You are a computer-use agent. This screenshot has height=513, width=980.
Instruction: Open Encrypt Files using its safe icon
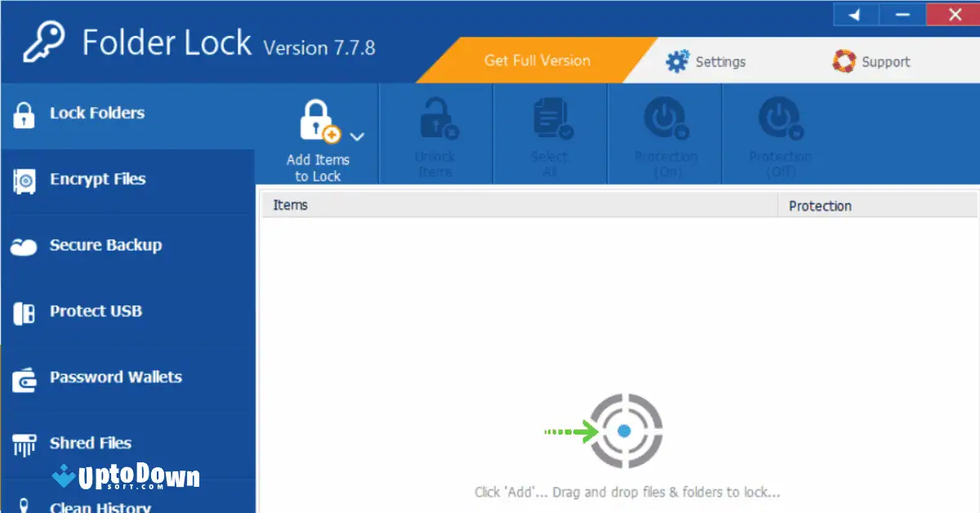24,179
